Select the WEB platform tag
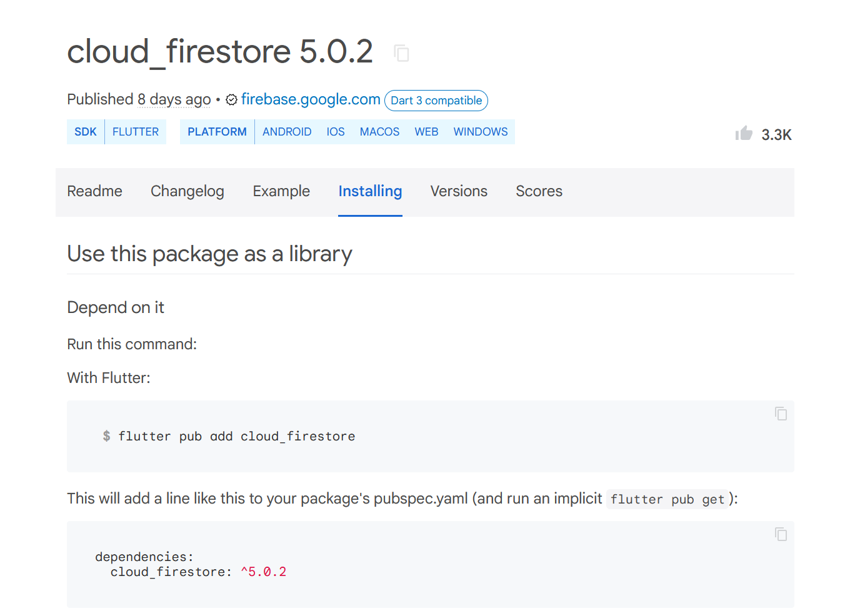845x616 pixels. (x=426, y=131)
